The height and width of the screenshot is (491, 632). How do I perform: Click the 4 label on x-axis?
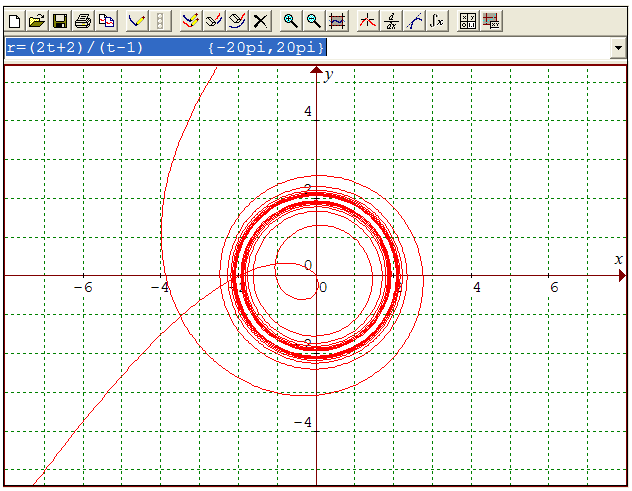pos(477,287)
